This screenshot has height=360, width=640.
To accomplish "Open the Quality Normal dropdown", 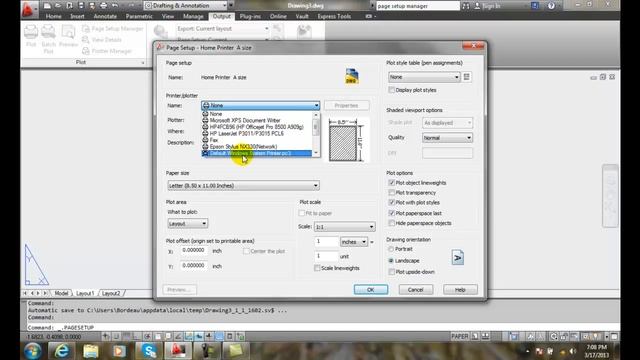I will 447,138.
